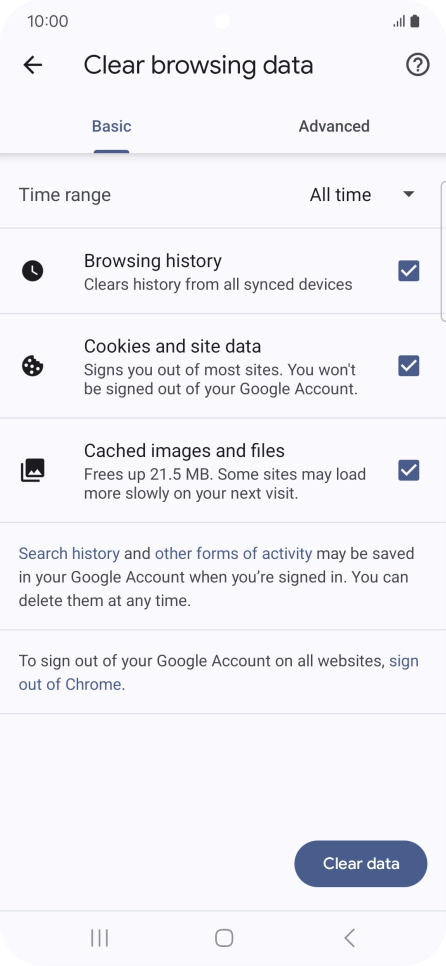Switch to the Advanced tab
446x966 pixels.
tap(334, 126)
